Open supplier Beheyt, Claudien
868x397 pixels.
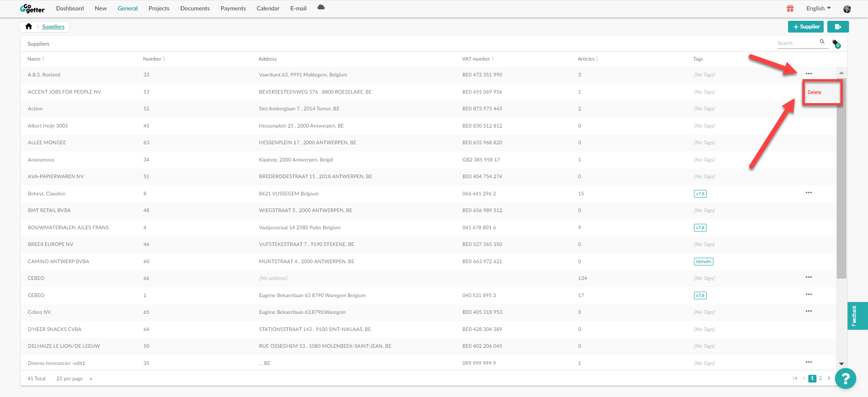(47, 194)
